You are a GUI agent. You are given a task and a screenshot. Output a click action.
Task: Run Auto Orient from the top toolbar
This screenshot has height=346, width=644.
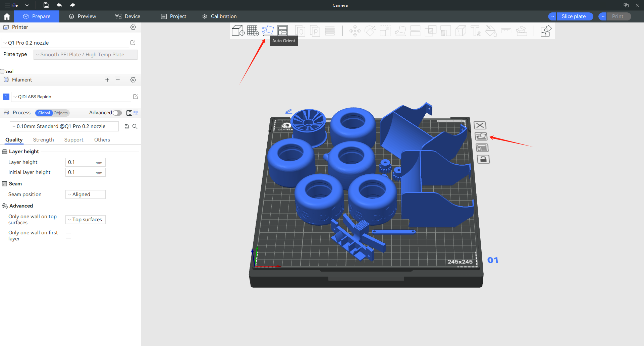point(268,31)
